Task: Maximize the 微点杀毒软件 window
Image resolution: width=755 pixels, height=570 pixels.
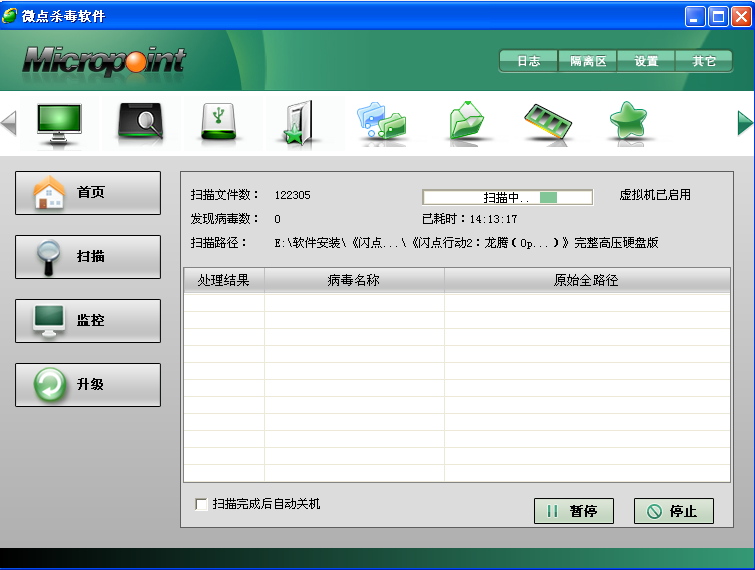Action: point(718,17)
